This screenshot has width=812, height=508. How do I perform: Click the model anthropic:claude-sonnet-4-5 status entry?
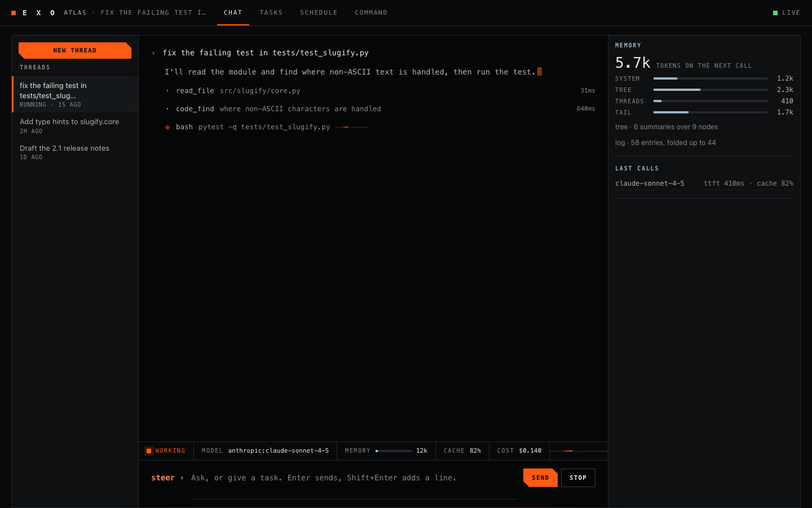(x=265, y=451)
